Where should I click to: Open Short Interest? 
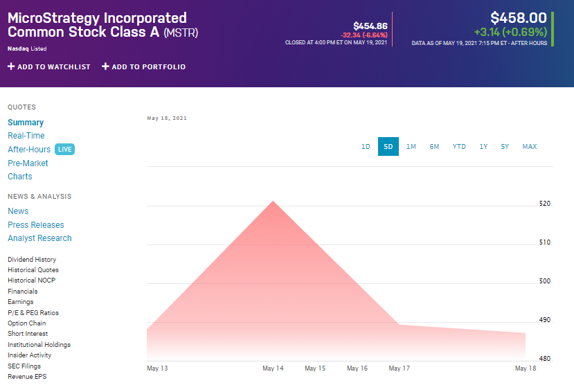28,334
